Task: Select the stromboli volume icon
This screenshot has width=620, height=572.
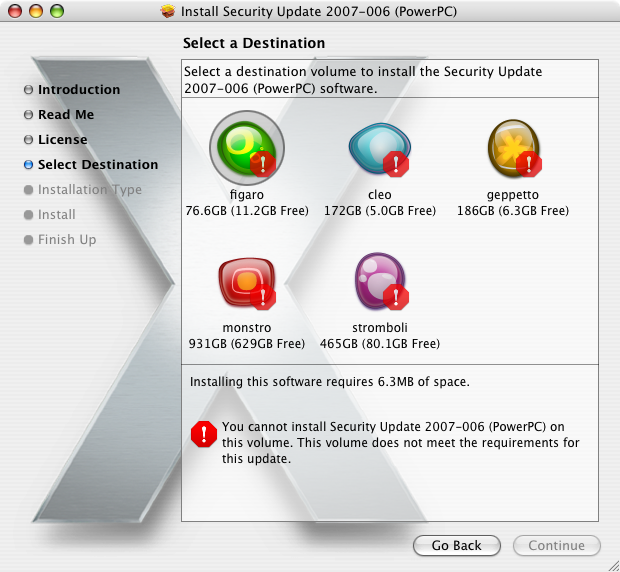Action: click(381, 281)
